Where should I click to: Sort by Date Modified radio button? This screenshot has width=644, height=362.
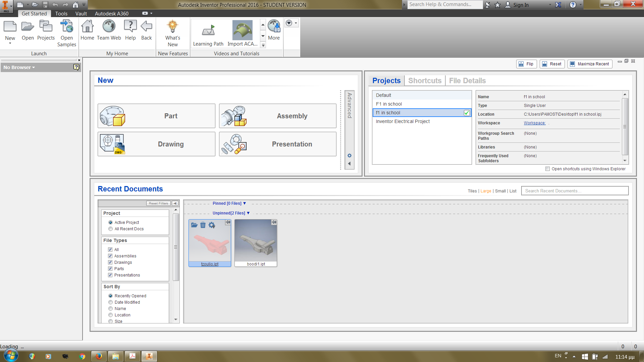point(110,302)
